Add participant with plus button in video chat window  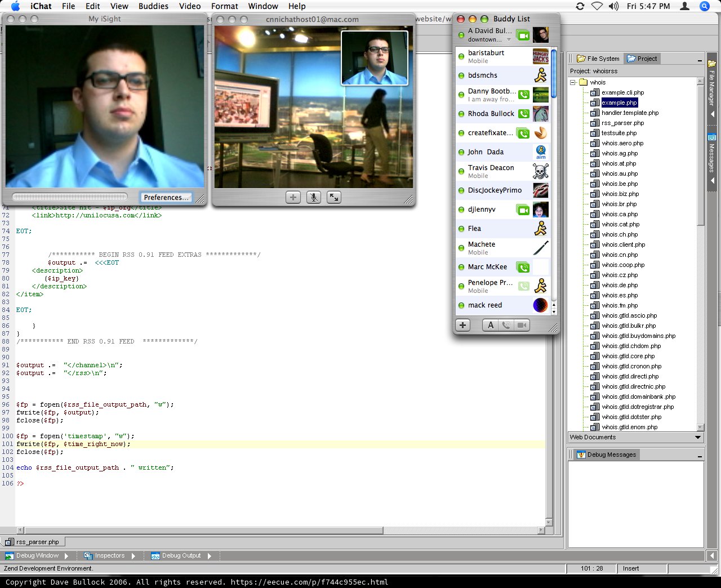pos(293,197)
